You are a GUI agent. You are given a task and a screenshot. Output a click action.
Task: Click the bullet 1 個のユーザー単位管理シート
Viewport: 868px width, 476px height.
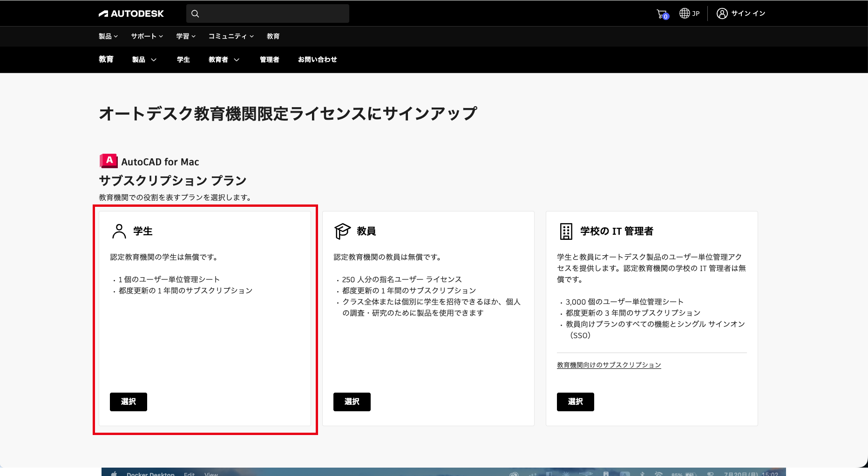pyautogui.click(x=169, y=279)
